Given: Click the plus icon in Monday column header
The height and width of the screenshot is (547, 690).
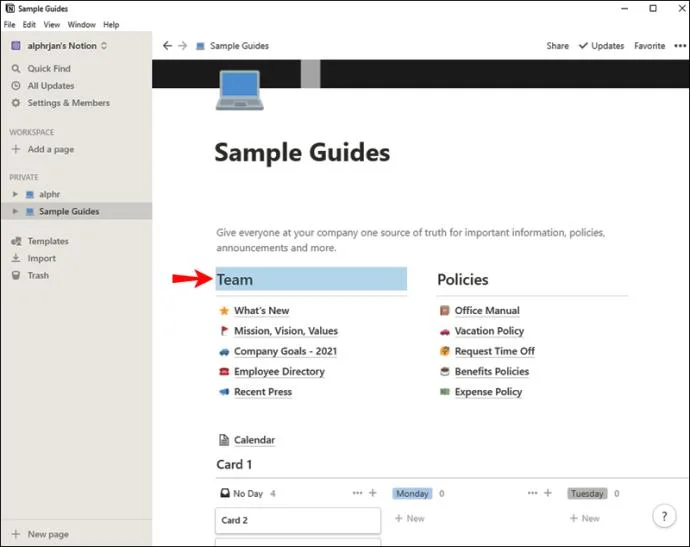Looking at the screenshot, I should coord(548,493).
